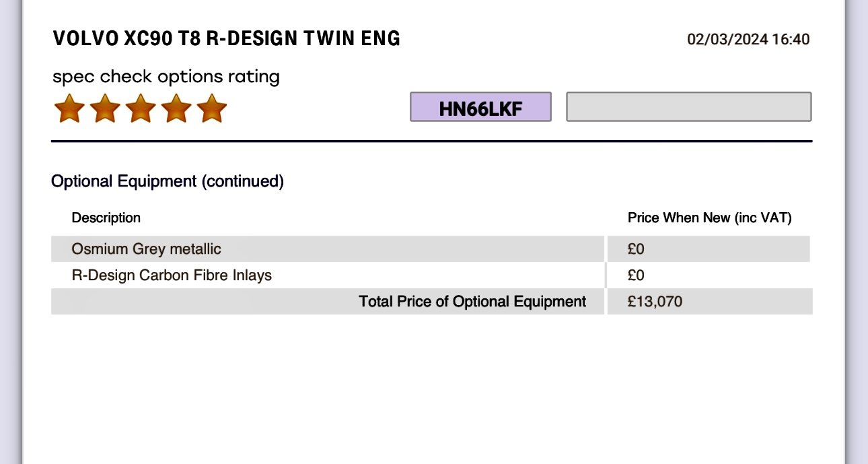Click the third rating star

coord(141,108)
